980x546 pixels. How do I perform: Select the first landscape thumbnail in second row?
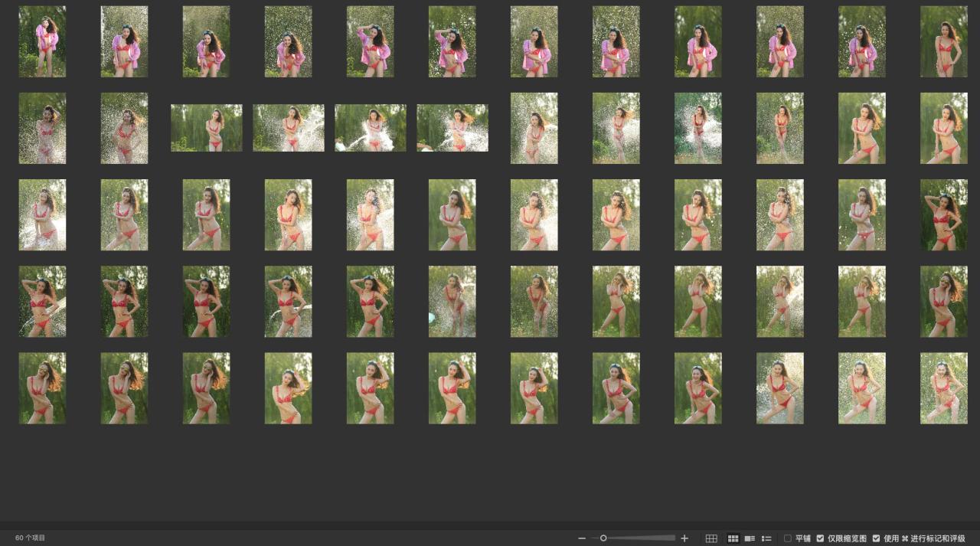206,128
